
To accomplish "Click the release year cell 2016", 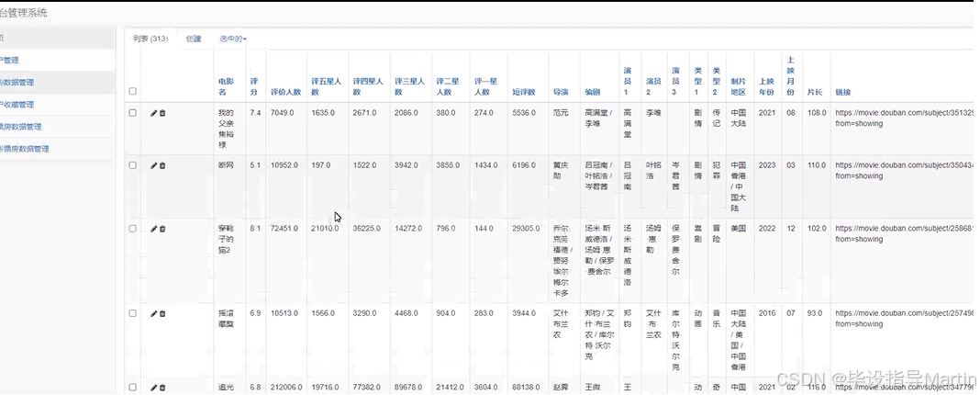I will tap(767, 313).
